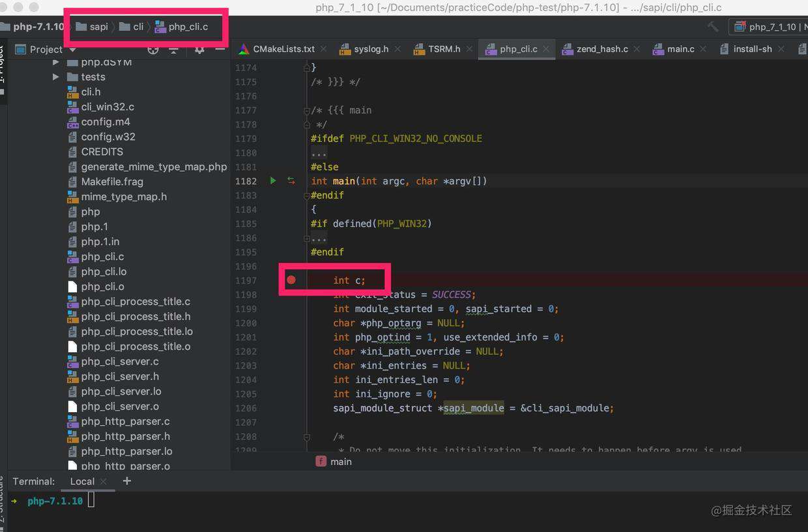Open the Project view selector dropdown
The image size is (808, 532).
(x=46, y=49)
